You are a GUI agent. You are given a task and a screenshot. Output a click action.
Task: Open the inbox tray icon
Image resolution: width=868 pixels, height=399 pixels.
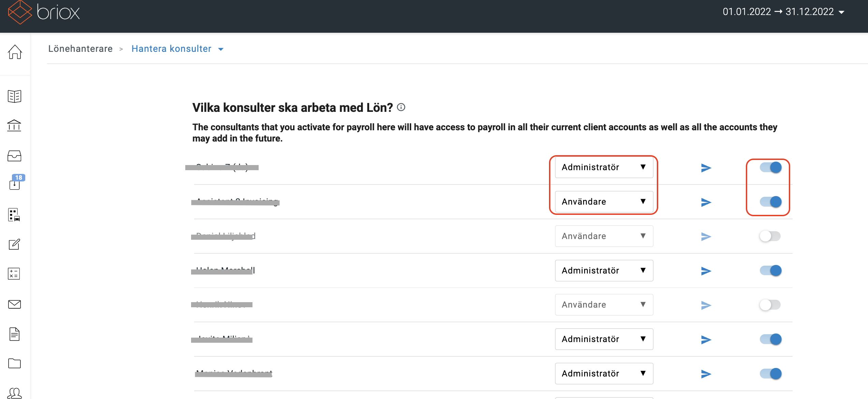(x=14, y=156)
